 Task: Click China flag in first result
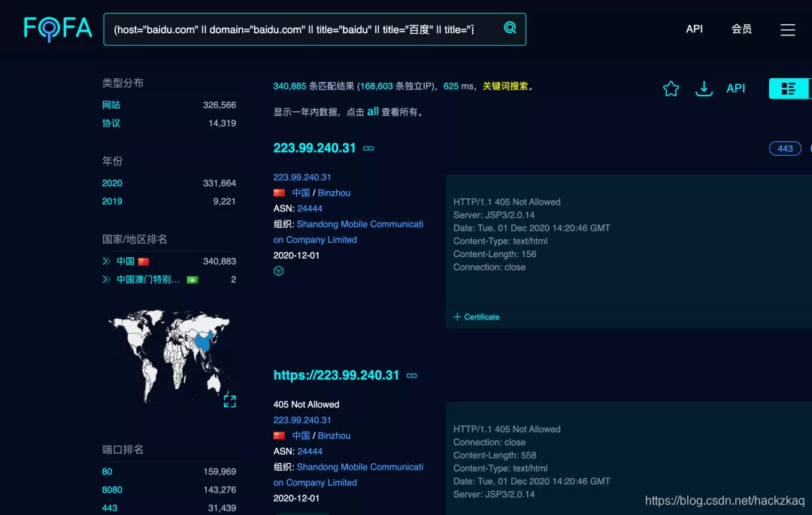coord(279,192)
